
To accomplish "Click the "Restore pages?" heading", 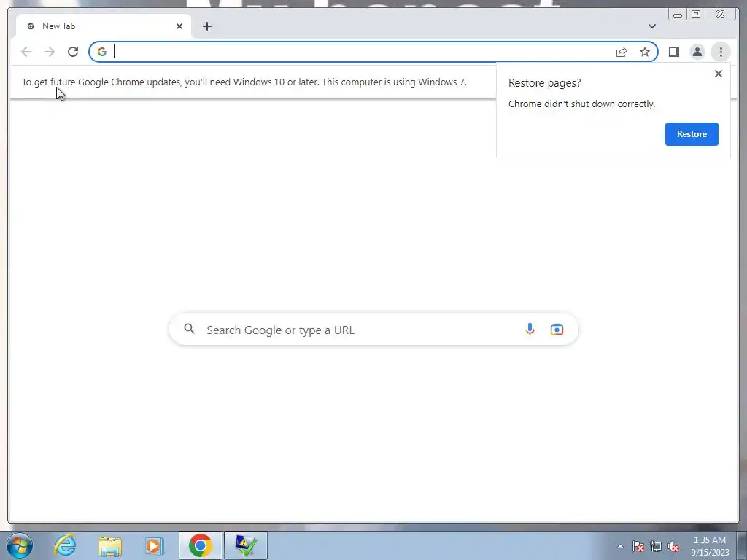I will (544, 83).
